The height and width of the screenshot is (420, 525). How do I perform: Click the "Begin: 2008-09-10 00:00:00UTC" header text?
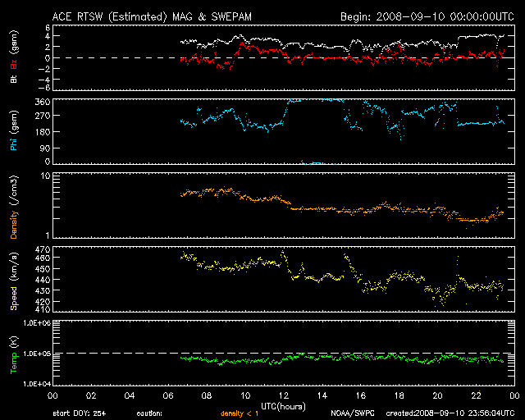point(427,16)
